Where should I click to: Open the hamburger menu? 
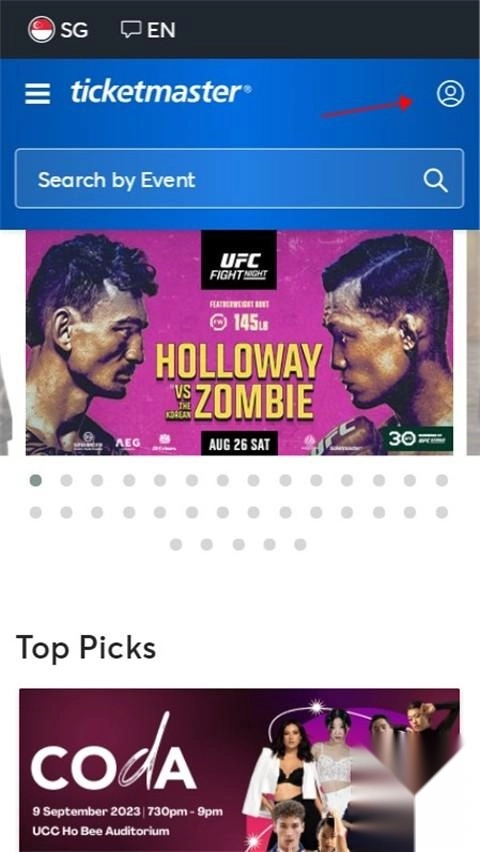[x=38, y=94]
